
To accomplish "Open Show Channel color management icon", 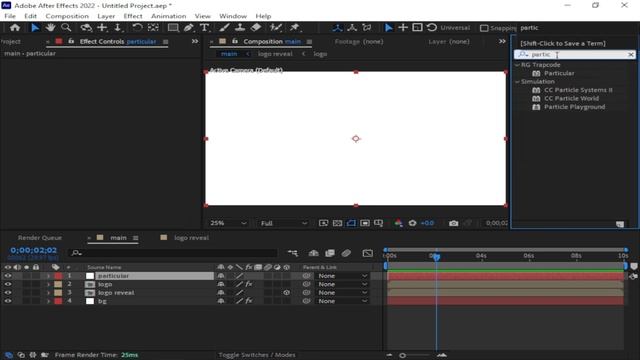I will [398, 223].
